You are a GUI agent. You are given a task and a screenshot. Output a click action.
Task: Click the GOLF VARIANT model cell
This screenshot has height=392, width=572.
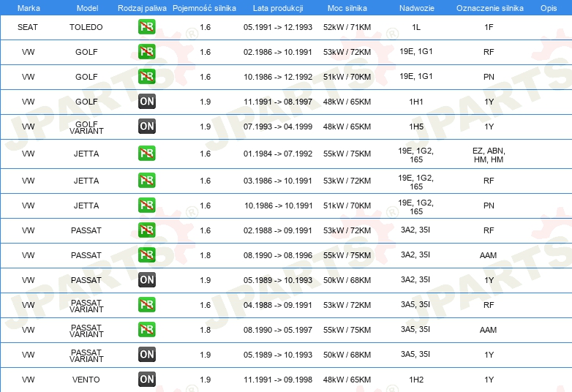86,128
